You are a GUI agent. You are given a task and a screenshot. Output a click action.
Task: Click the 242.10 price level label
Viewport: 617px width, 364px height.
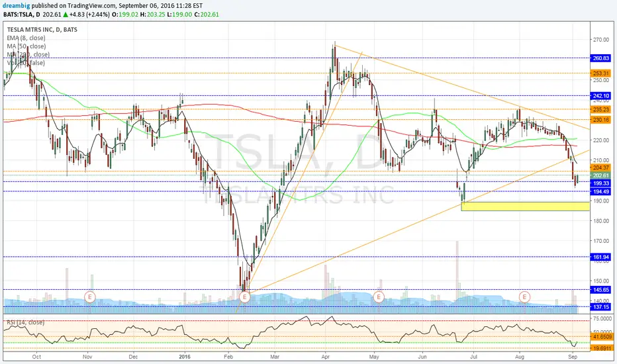[x=601, y=95]
